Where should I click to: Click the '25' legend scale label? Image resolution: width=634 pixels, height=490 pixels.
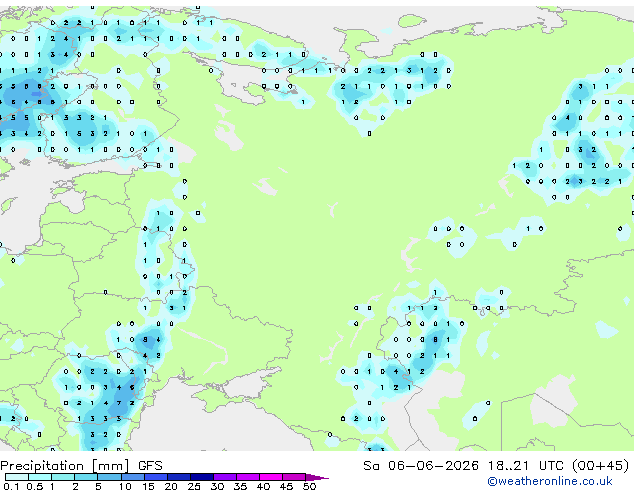(x=194, y=486)
